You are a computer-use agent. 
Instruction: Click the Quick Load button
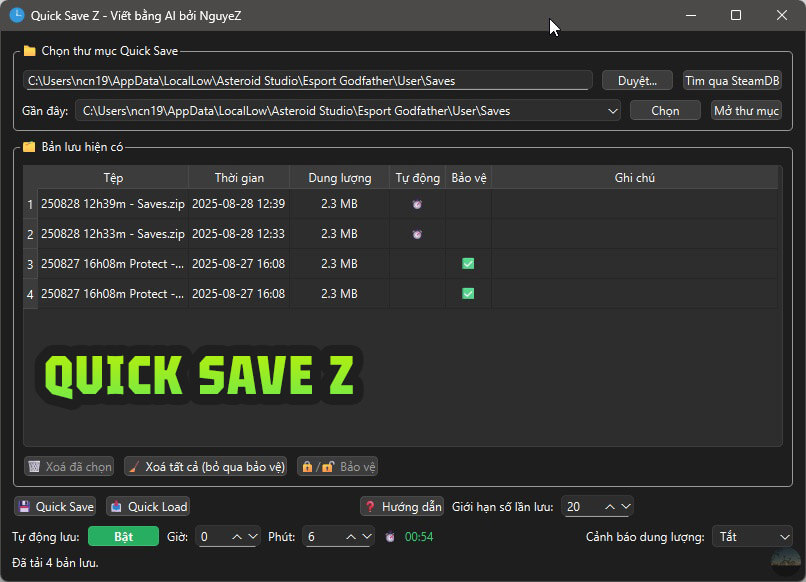click(148, 507)
